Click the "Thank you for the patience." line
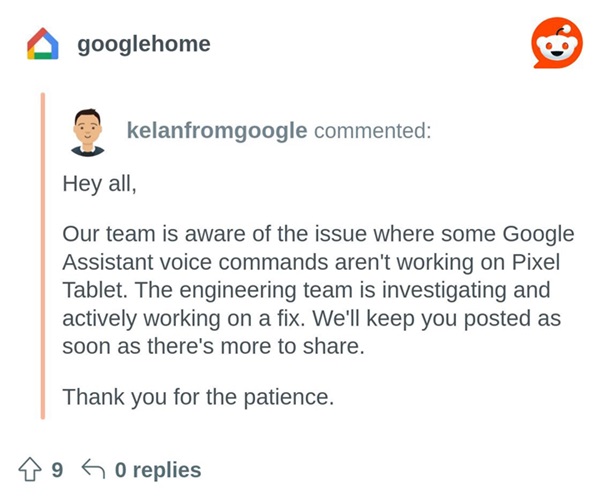The width and height of the screenshot is (600, 503). [x=197, y=396]
